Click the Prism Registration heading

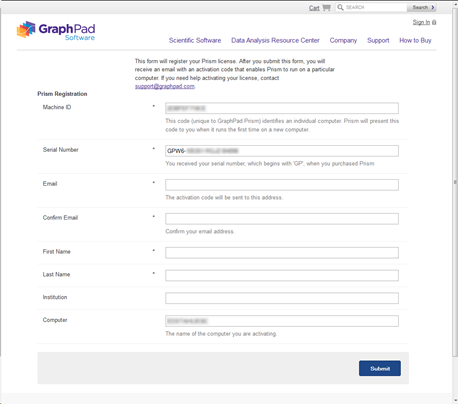pos(62,94)
